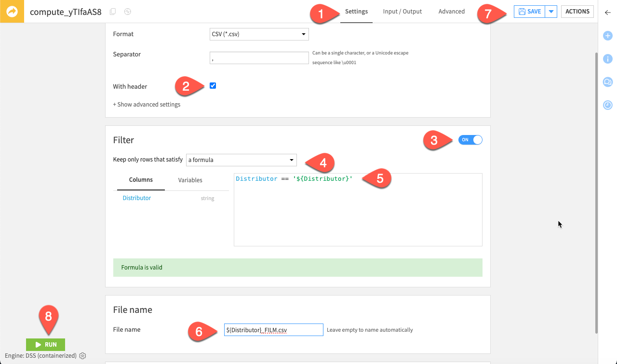Click the orange export recipe icon
The height and width of the screenshot is (364, 617).
click(x=11, y=11)
